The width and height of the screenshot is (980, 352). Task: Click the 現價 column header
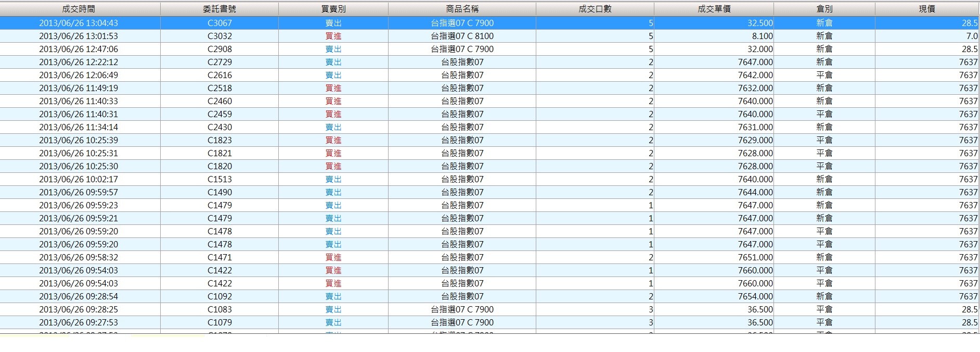tap(927, 9)
